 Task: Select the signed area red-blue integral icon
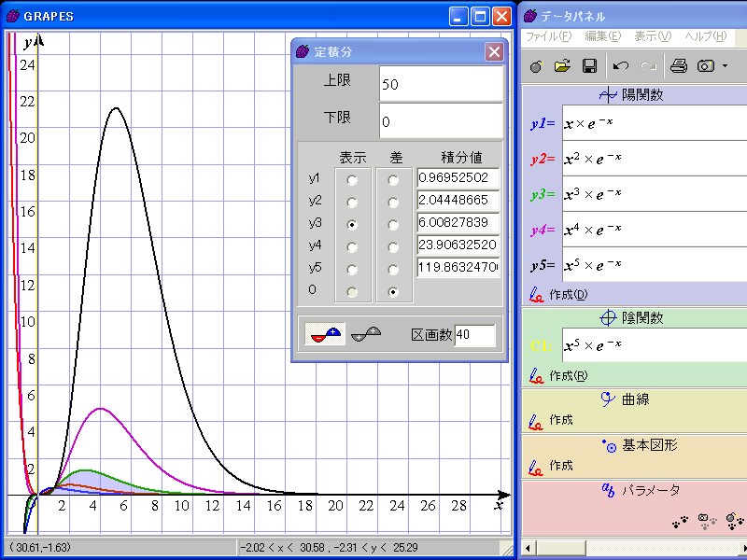coord(324,334)
